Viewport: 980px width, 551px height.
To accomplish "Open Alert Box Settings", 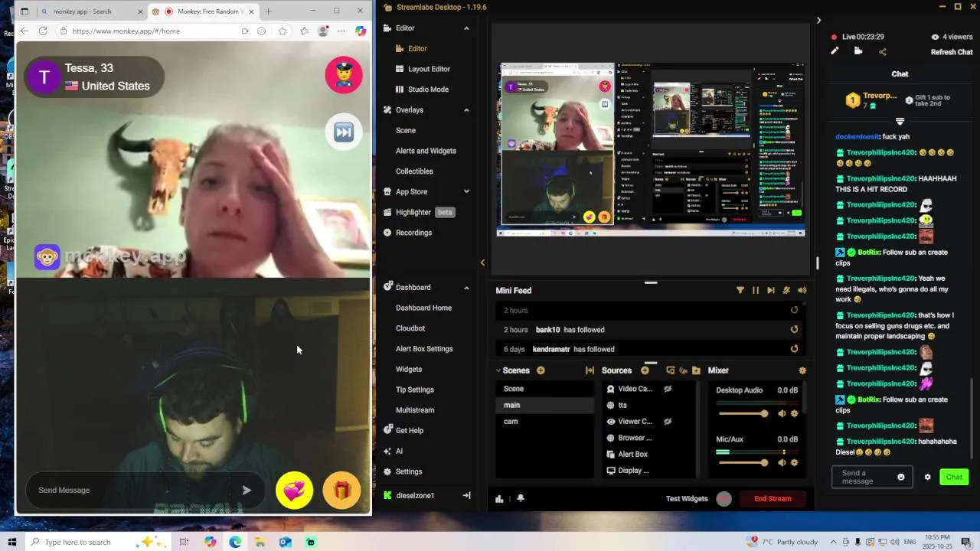I will point(424,349).
